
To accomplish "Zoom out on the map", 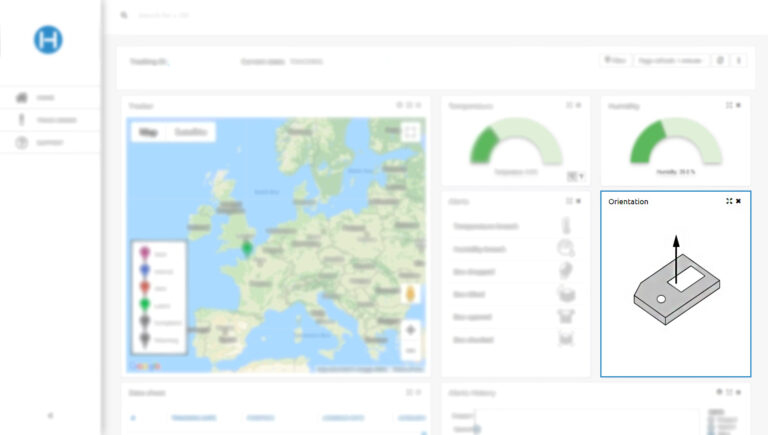I will [410, 350].
